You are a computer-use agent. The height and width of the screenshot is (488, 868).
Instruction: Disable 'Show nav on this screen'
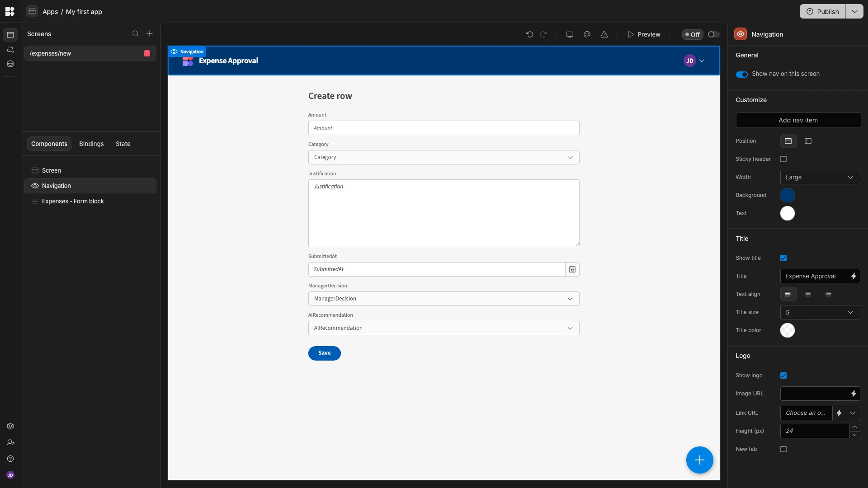coord(741,74)
